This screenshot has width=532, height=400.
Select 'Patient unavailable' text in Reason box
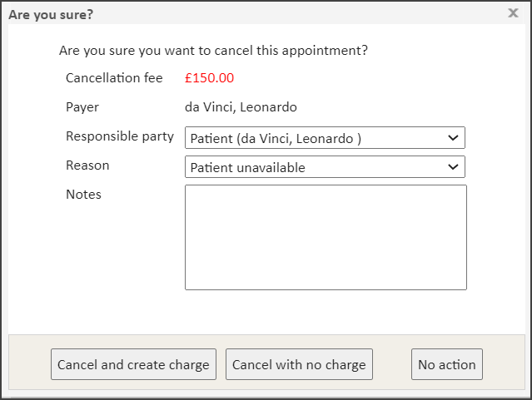coord(247,168)
